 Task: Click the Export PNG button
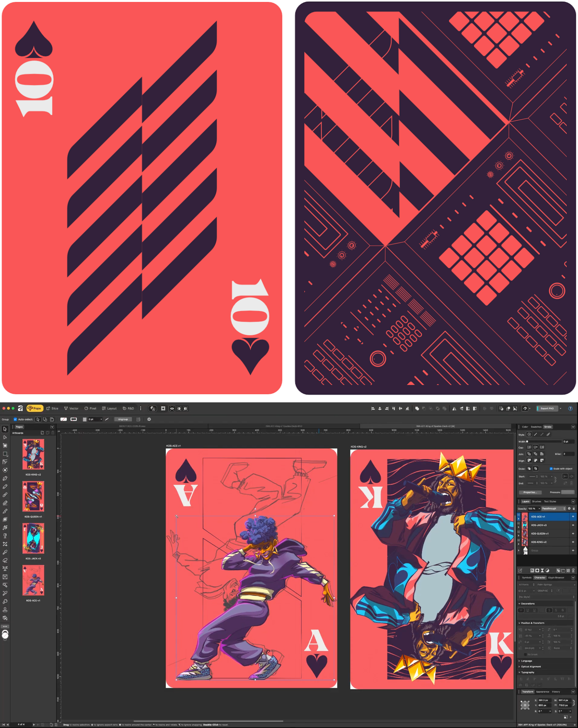547,409
